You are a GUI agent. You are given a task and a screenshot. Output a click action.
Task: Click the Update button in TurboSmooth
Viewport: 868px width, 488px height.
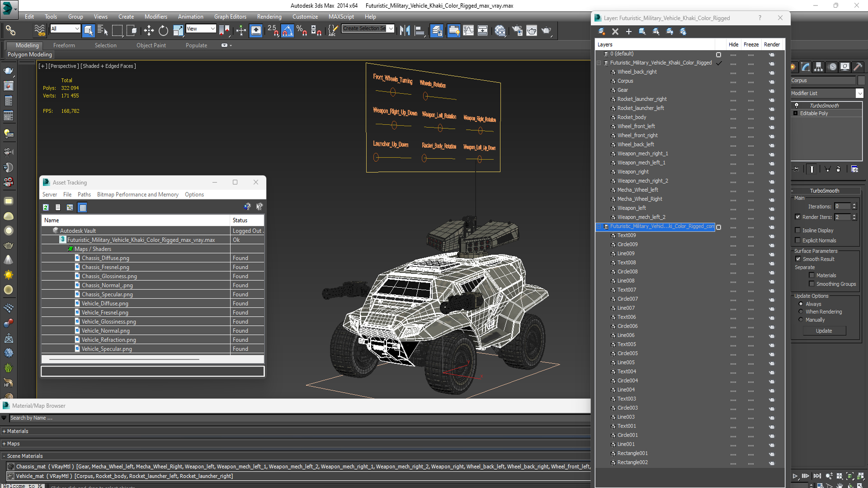(x=824, y=331)
